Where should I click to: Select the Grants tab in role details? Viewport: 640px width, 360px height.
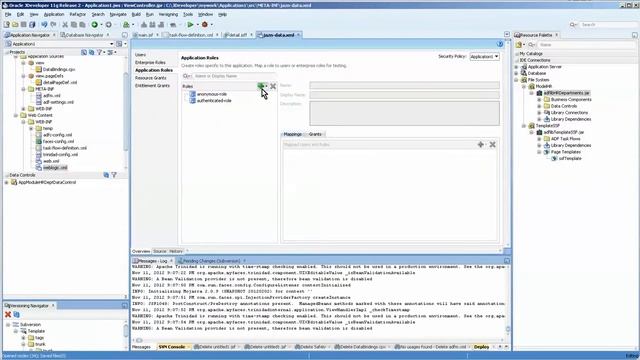315,134
